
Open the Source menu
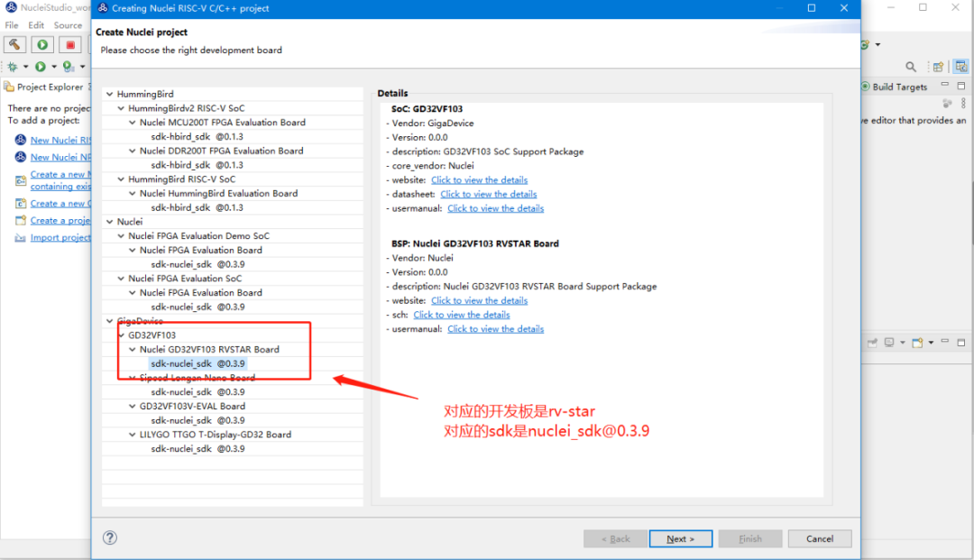tap(68, 25)
